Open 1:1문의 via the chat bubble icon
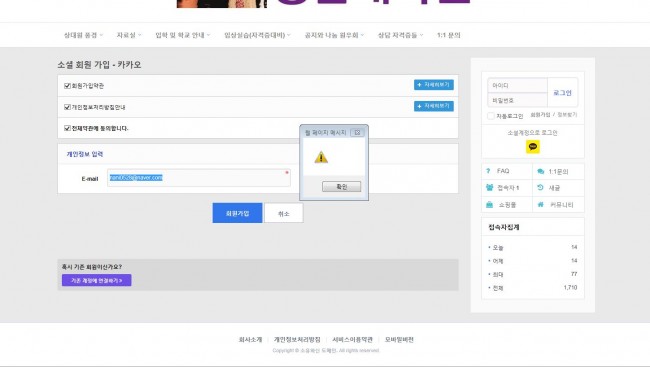The height and width of the screenshot is (367, 650). [x=541, y=171]
